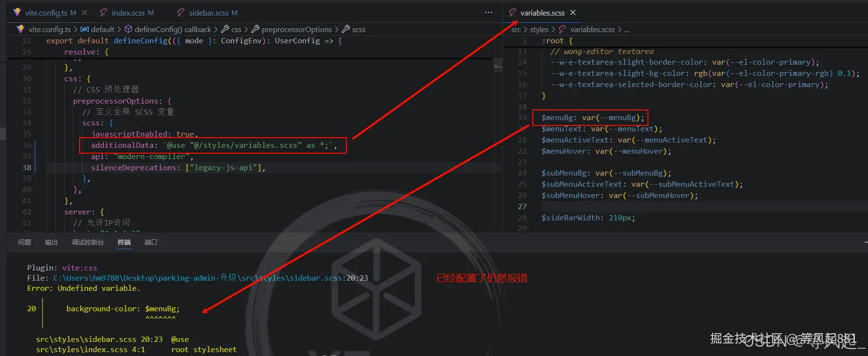Click the $subMenuActiveText declaration line
Viewport: 868px width, 356px height.
coord(642,184)
